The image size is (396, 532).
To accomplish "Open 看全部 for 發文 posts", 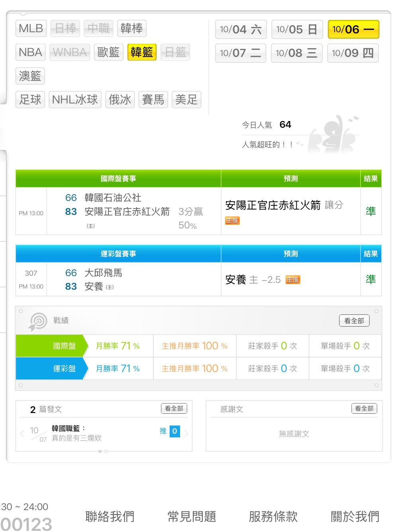I will pyautogui.click(x=174, y=408).
